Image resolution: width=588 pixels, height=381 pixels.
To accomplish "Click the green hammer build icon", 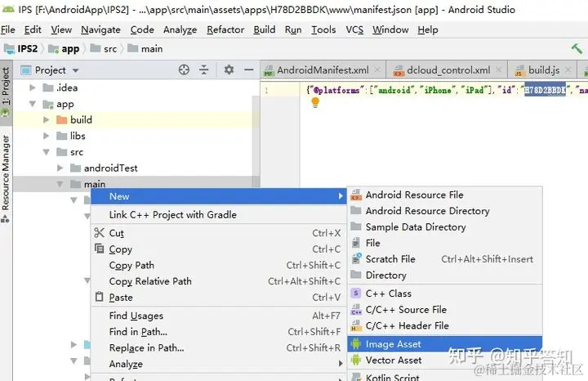I will pyautogui.click(x=577, y=49).
